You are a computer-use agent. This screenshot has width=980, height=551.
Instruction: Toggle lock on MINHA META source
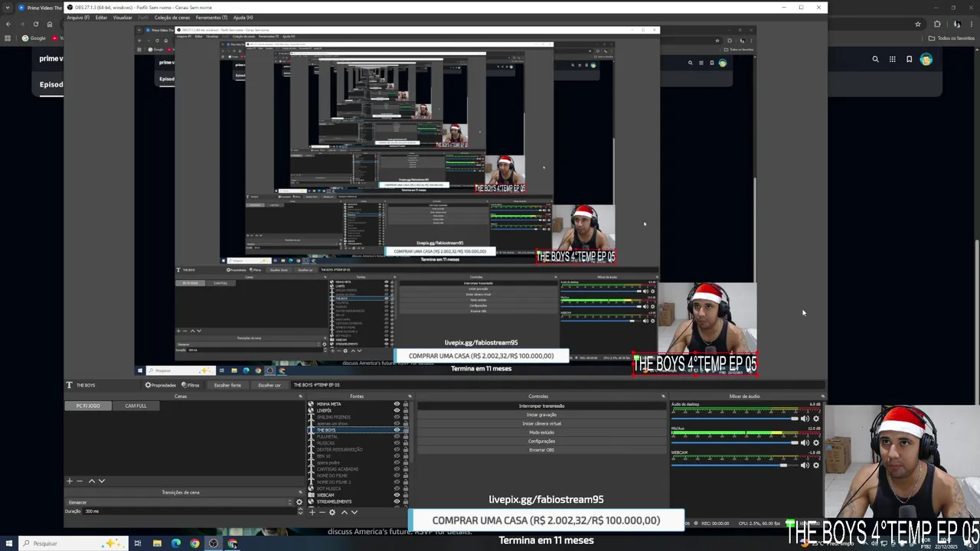[405, 404]
